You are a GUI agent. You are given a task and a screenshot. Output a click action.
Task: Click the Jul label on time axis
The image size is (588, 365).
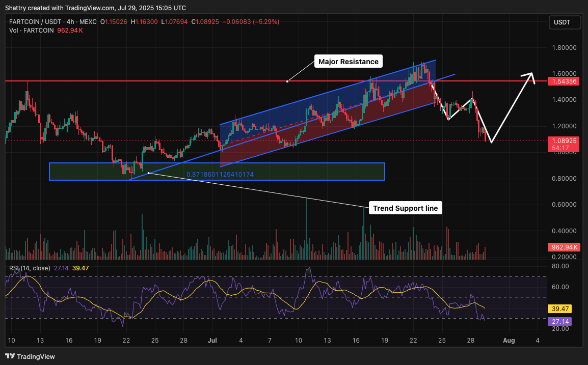(x=212, y=340)
